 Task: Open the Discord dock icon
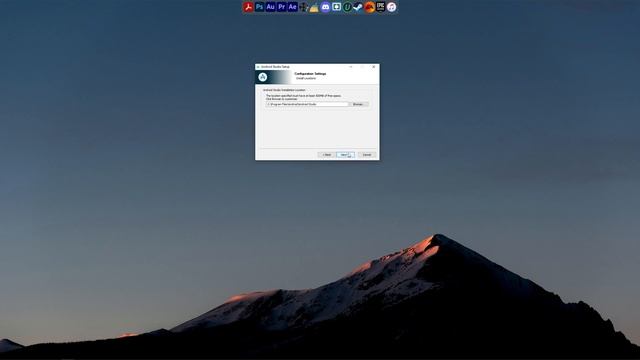(x=325, y=7)
